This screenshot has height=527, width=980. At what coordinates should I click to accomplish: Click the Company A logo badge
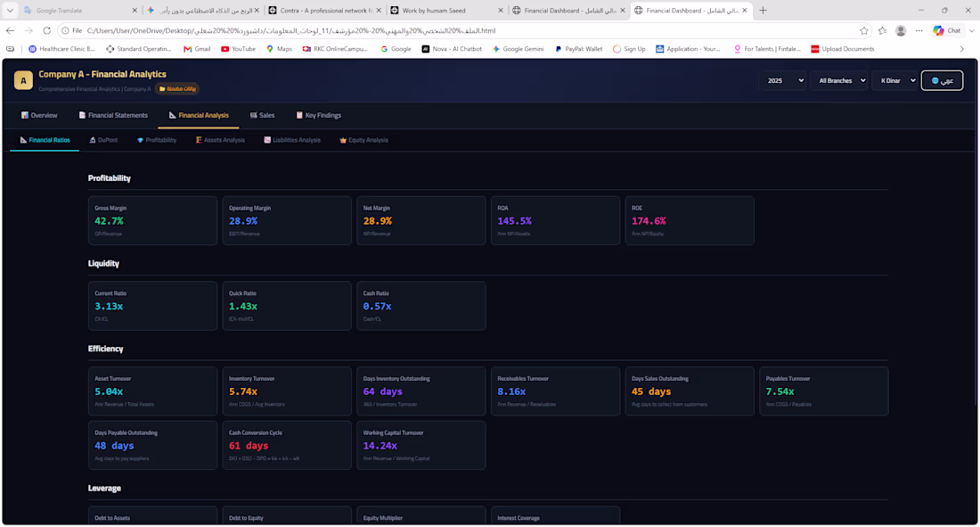23,80
